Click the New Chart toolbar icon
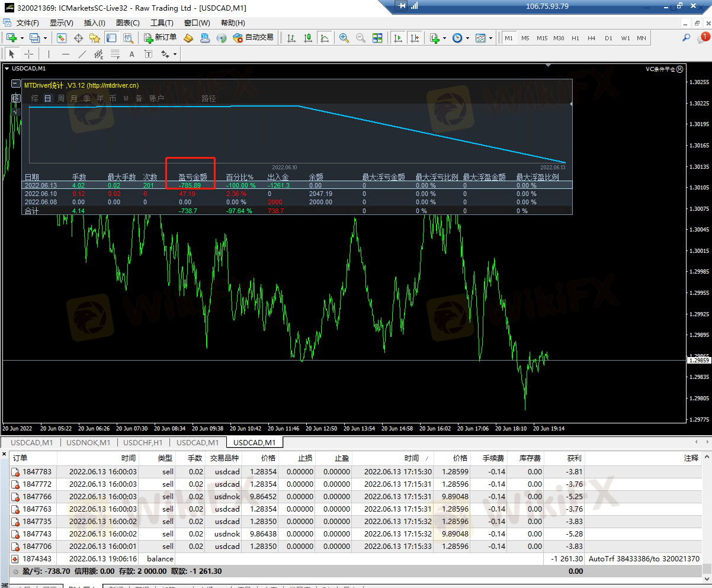 tap(11, 38)
